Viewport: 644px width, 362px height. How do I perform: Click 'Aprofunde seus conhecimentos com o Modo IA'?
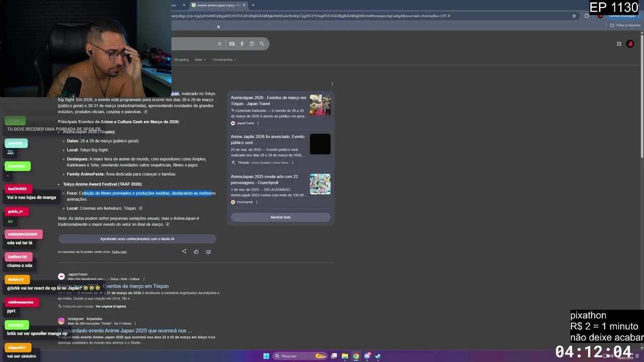click(137, 239)
